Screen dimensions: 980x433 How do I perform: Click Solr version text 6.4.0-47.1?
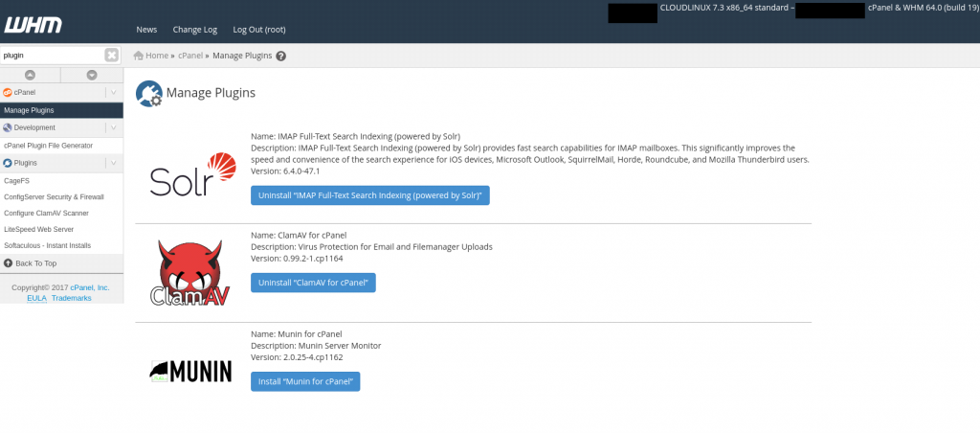pyautogui.click(x=285, y=171)
